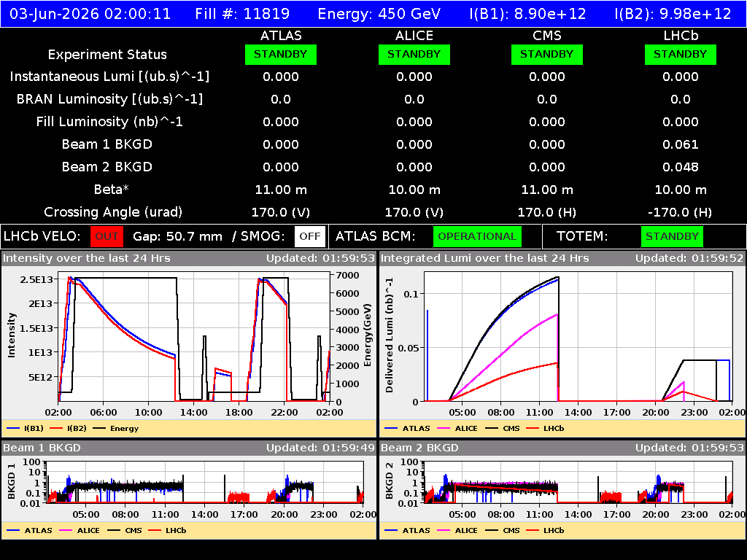
Task: Click the Delivered Lumi (nb)^-1 axis label
Action: (390, 335)
